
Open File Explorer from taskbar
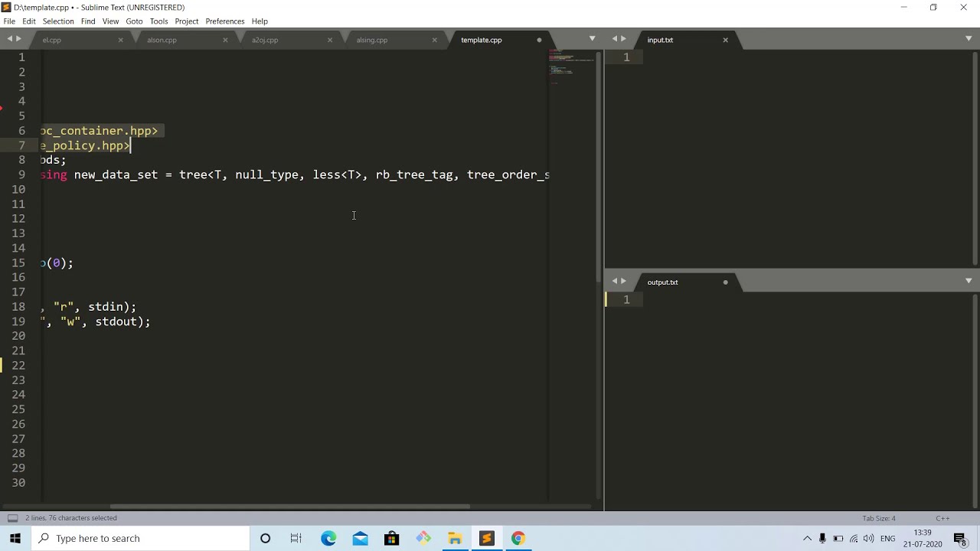(x=455, y=538)
